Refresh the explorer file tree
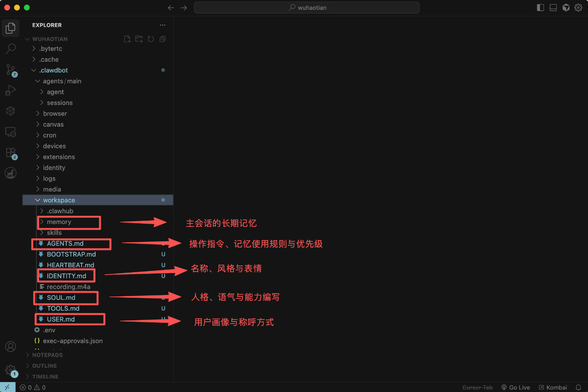 (151, 39)
